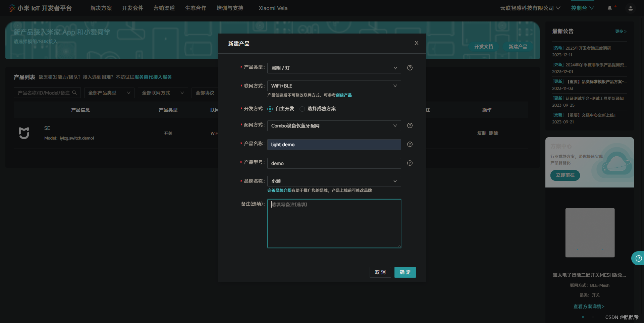Click 宝太电子智能二键开关MESH版 title
644x323 pixels.
pos(589,275)
